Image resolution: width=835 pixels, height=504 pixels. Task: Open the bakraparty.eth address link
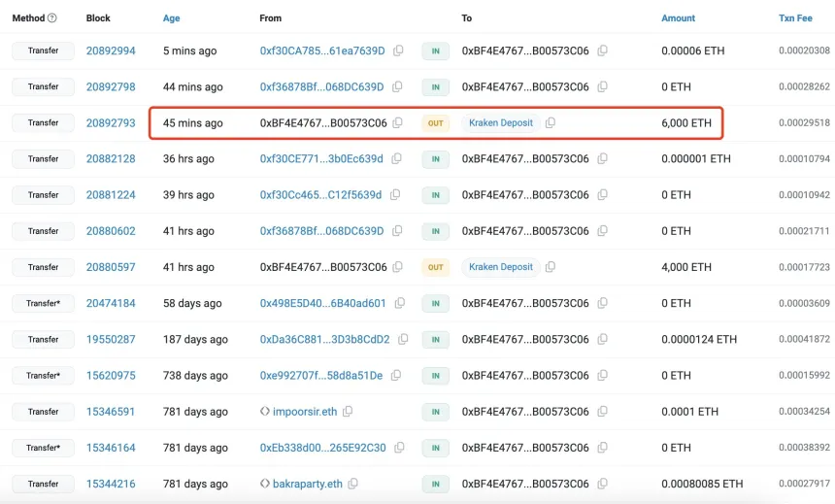point(307,484)
